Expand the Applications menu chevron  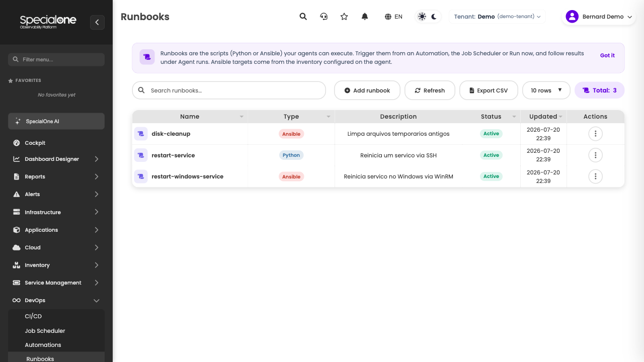(96, 230)
